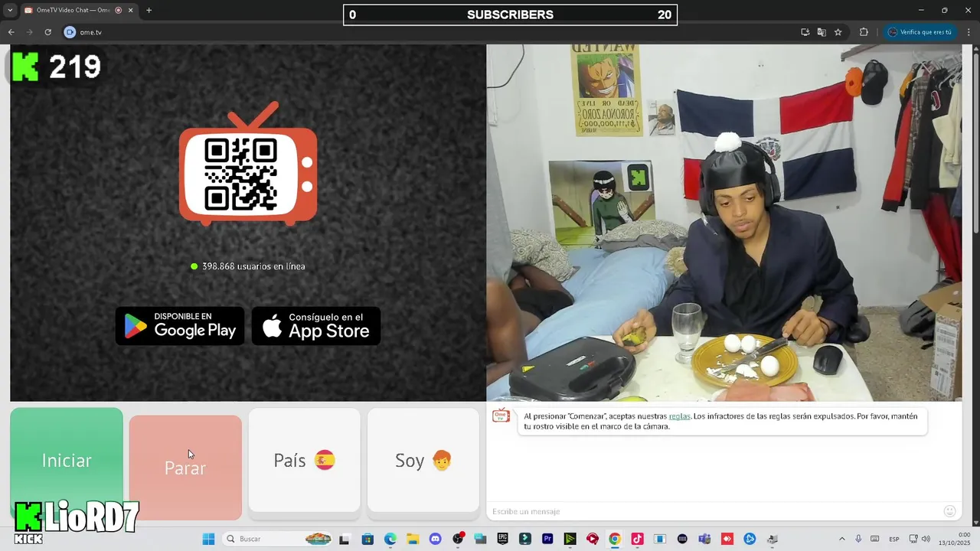
Task: Open Google Chrome on the taskbar
Action: [x=615, y=539]
